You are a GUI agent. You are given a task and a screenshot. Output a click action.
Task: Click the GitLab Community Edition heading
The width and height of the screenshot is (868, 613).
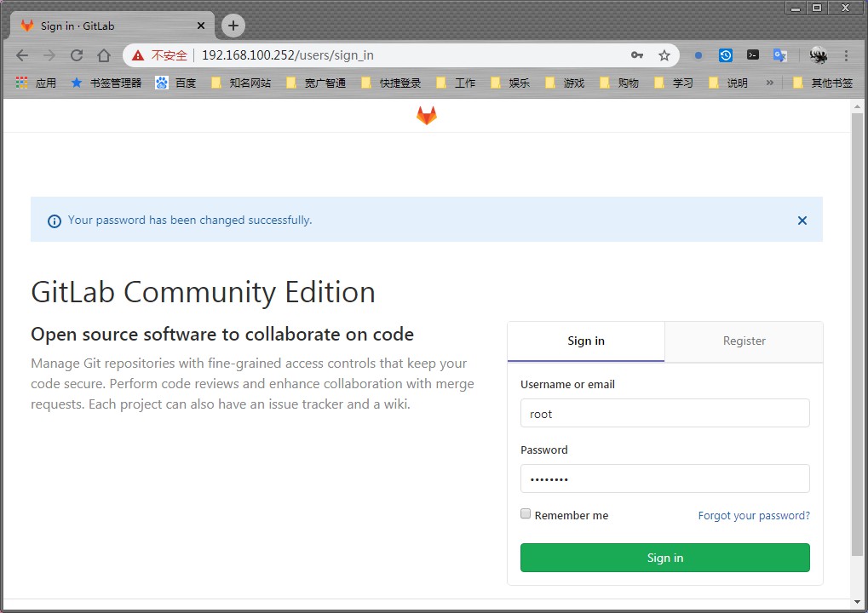pos(203,292)
